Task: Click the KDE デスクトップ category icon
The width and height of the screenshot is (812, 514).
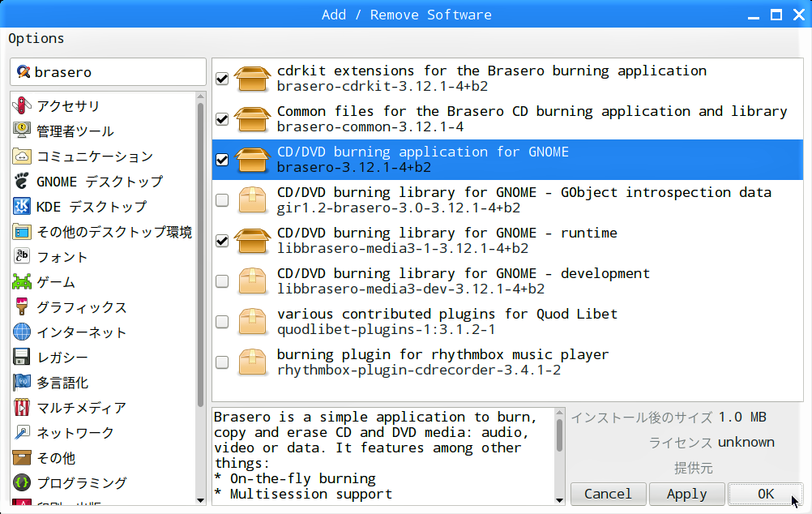Action: (22, 206)
